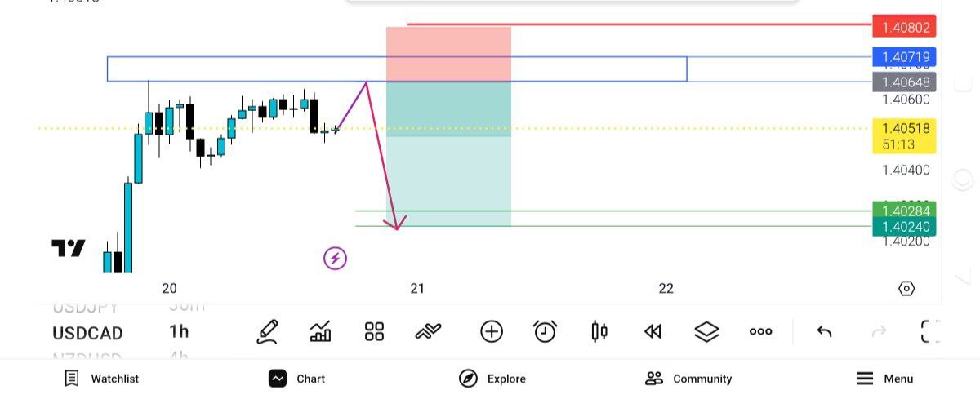Start bar replay rewind icon
Viewport: 980px width, 399px height.
pyautogui.click(x=652, y=331)
